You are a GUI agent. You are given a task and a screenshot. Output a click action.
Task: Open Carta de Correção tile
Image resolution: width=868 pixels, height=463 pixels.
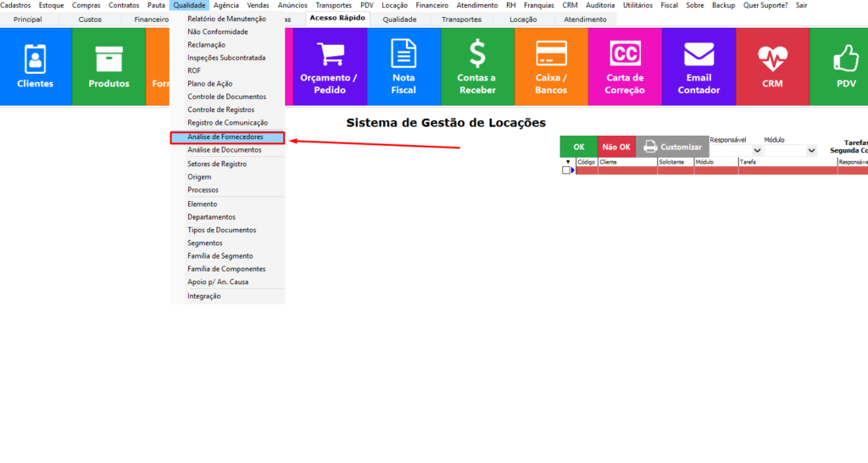(625, 66)
